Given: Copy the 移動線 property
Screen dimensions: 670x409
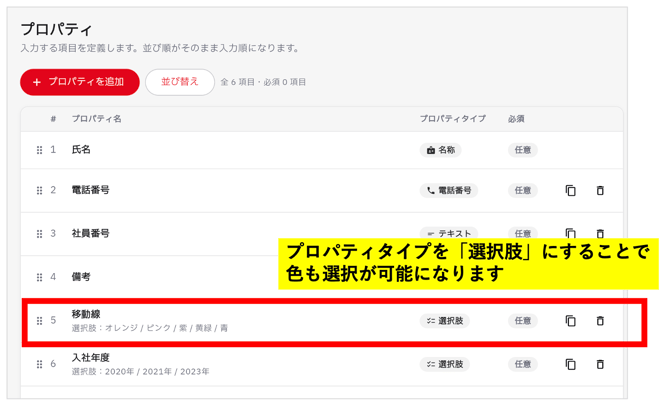Looking at the screenshot, I should (x=570, y=321).
